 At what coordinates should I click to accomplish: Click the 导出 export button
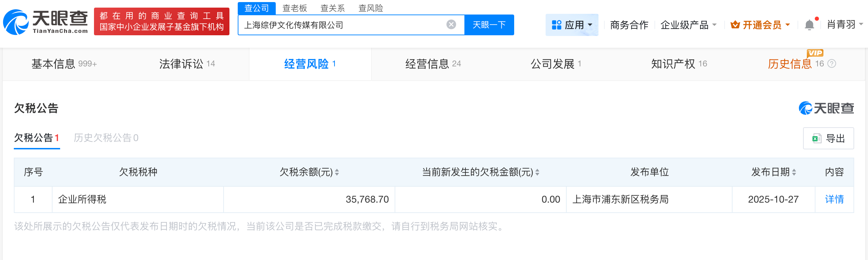(x=828, y=138)
